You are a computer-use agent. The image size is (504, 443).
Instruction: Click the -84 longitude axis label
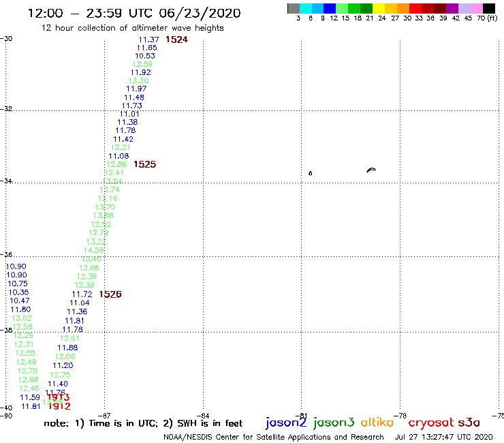coord(203,416)
